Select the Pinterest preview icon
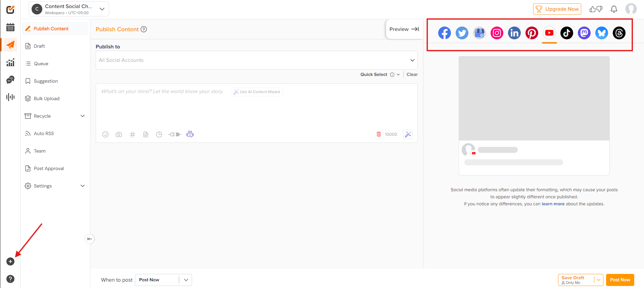644x288 pixels. (x=532, y=33)
